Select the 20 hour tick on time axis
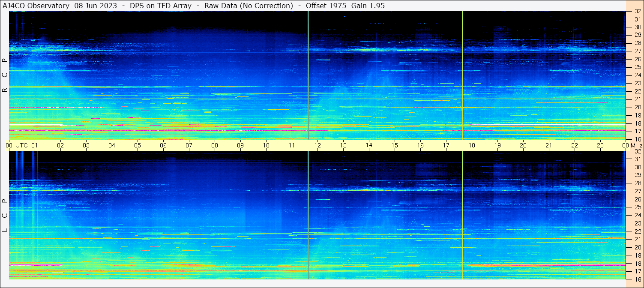Viewport: 644px width, 288px height. click(x=523, y=145)
